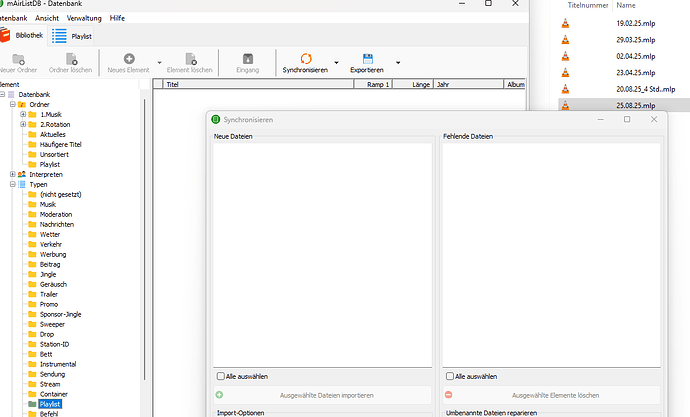Image resolution: width=690 pixels, height=417 pixels.
Task: Click the VLC icon next to 20.08.25_4 Std..mlp
Action: [565, 89]
